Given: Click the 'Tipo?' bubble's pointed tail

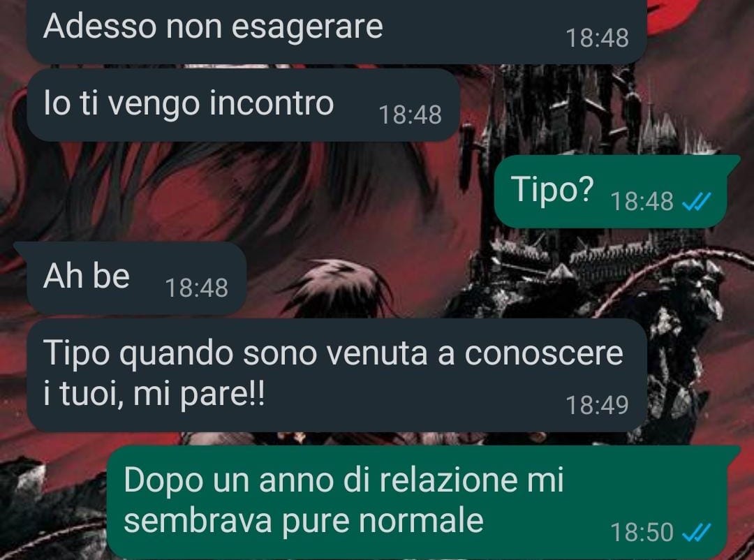Looking at the screenshot, I should (733, 160).
